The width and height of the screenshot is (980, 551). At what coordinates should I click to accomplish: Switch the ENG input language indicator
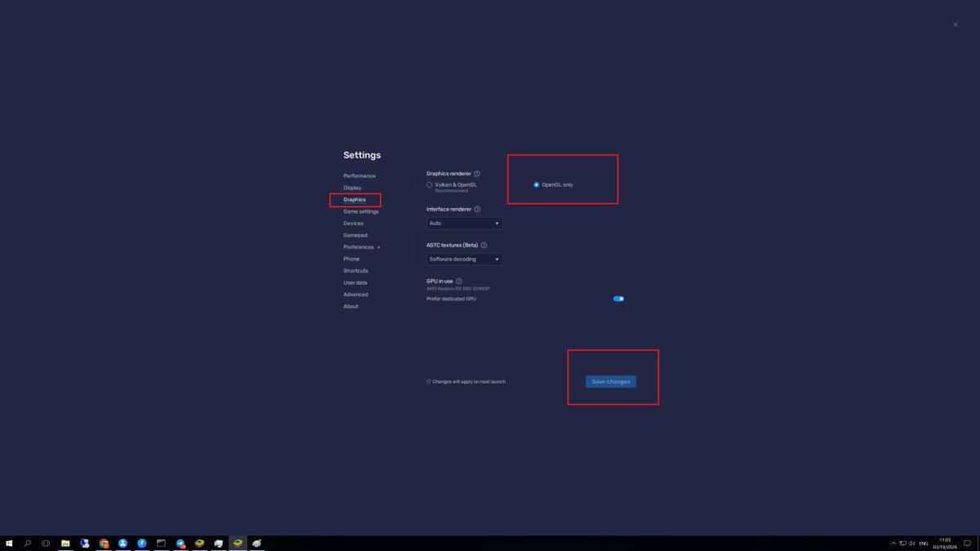pos(924,543)
